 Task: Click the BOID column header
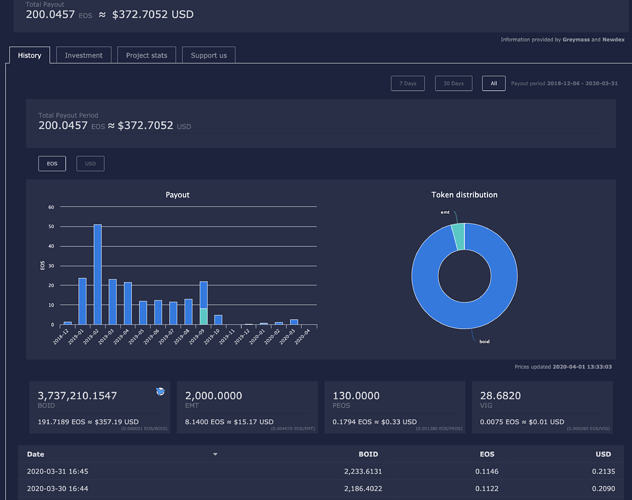(x=368, y=454)
